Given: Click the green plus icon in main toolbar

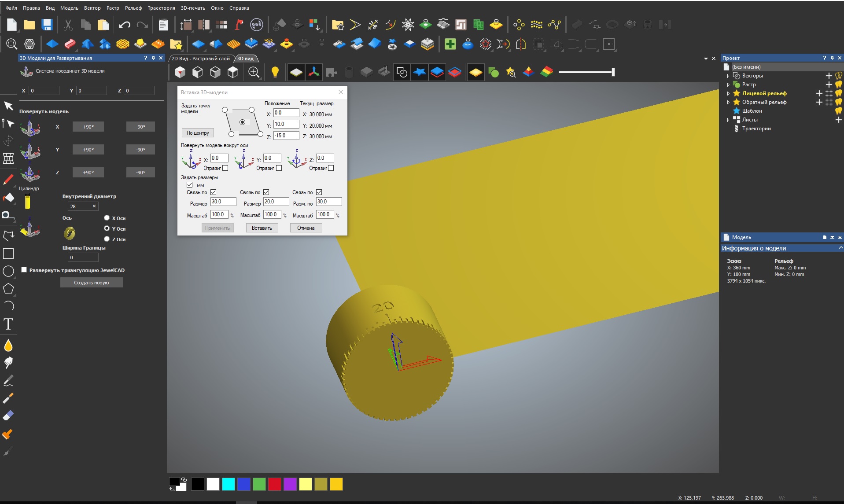Looking at the screenshot, I should click(450, 44).
